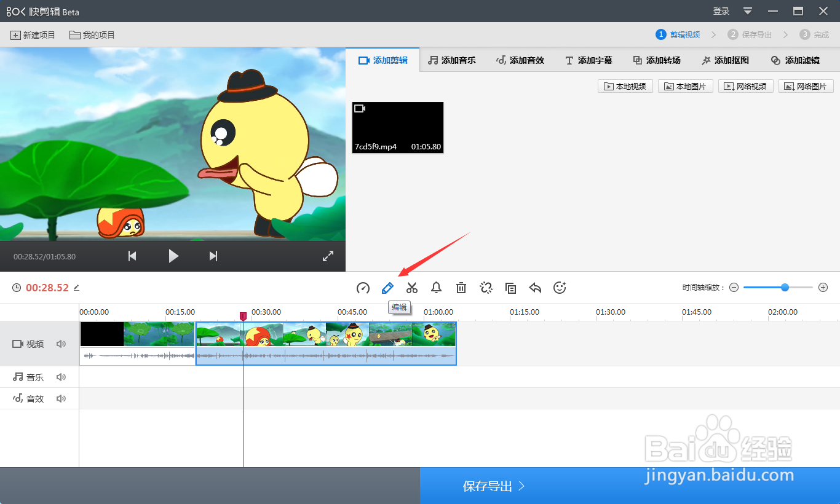Switch to 添加剪辑 tab
This screenshot has width=840, height=504.
pos(382,60)
